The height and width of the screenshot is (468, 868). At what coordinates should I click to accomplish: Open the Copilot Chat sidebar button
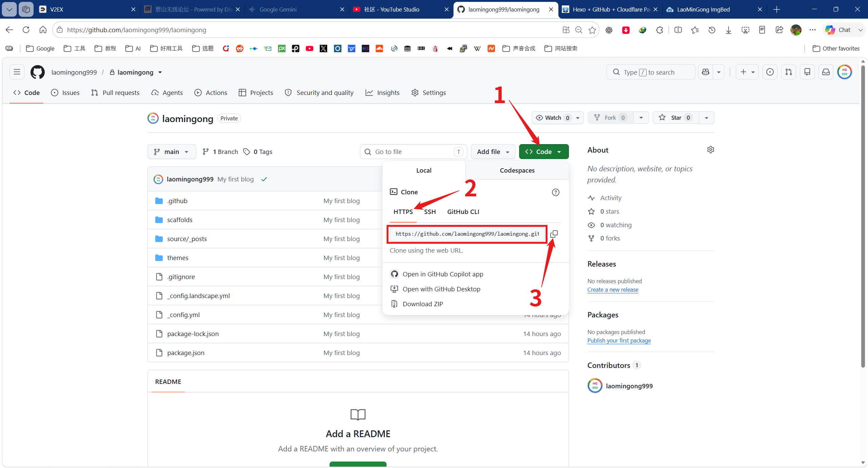click(838, 30)
